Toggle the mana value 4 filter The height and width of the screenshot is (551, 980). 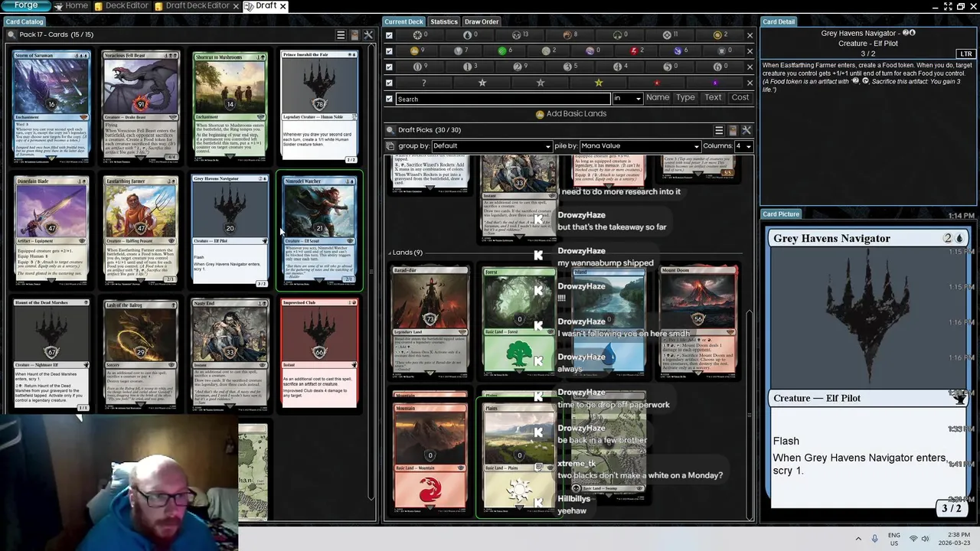click(620, 67)
